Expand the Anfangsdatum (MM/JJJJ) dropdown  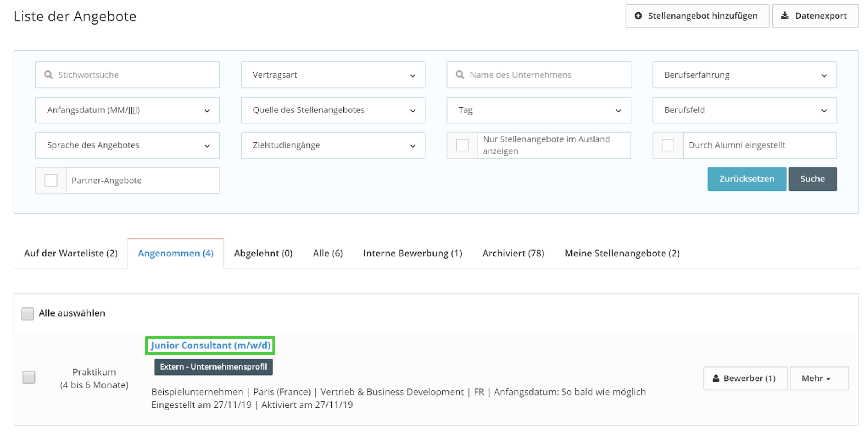pos(127,110)
